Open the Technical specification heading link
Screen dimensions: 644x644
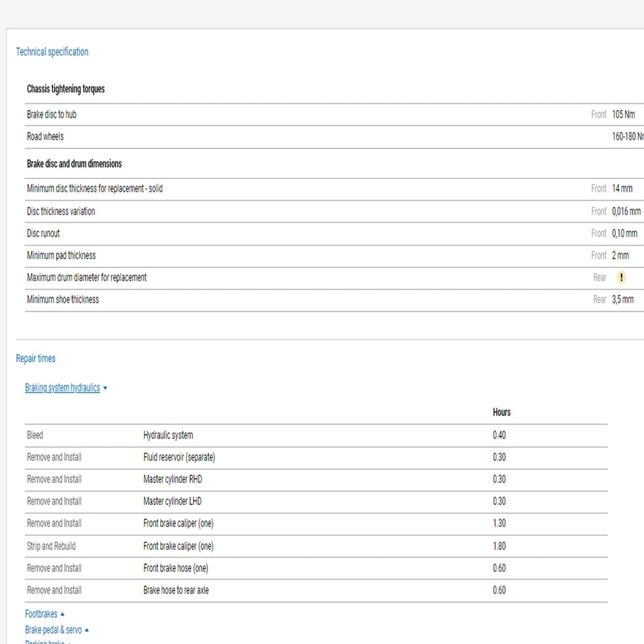[x=52, y=52]
